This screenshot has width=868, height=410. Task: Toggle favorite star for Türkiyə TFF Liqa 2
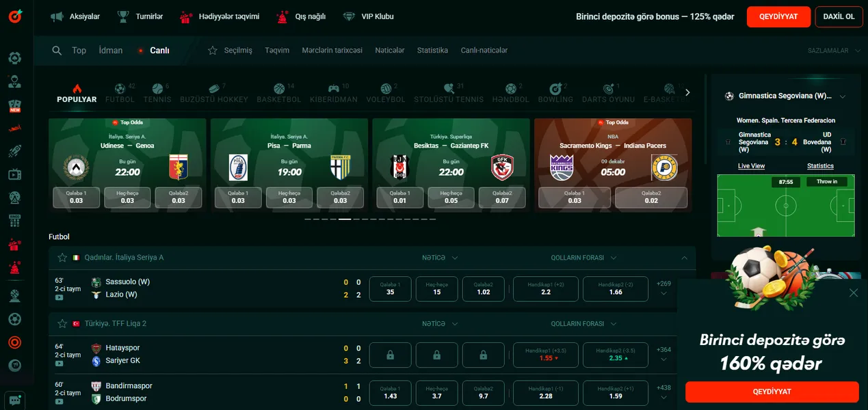coord(62,323)
